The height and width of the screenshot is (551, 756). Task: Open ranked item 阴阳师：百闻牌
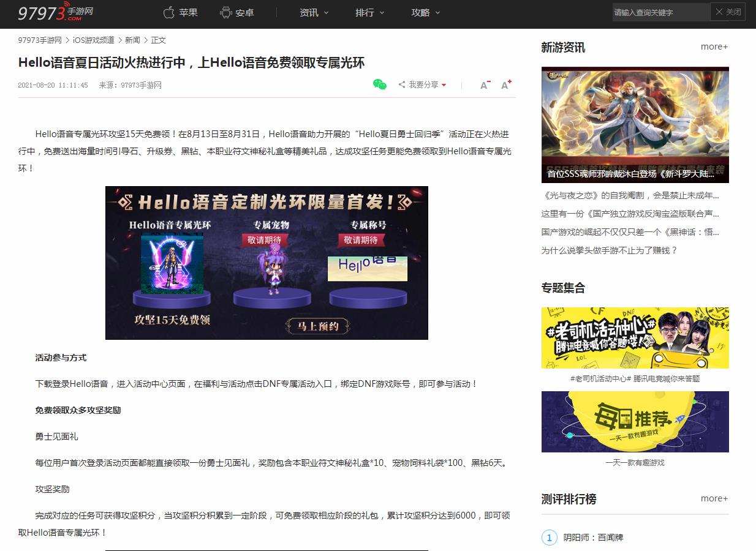pos(593,538)
